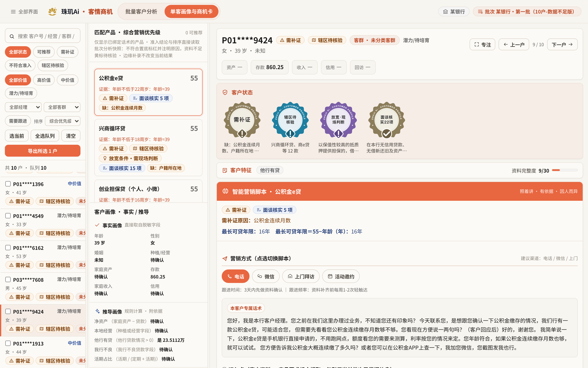Click lightbulb icon in 放宽条件·需现场判断 tag
Image resolution: width=588 pixels, height=368 pixels.
105,158
